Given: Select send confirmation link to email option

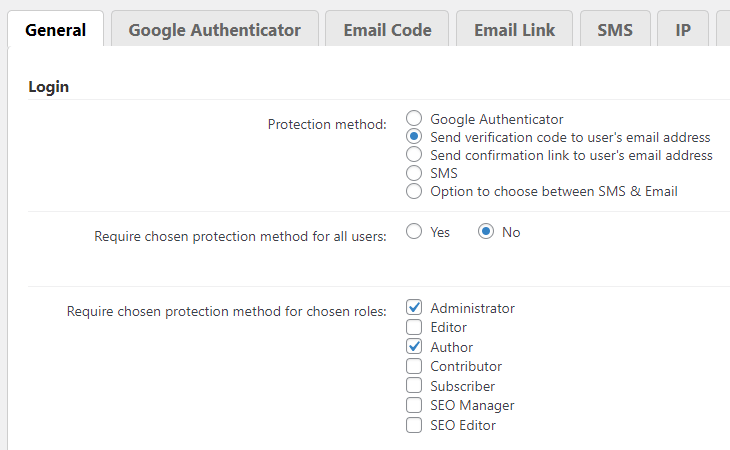Looking at the screenshot, I should point(414,155).
